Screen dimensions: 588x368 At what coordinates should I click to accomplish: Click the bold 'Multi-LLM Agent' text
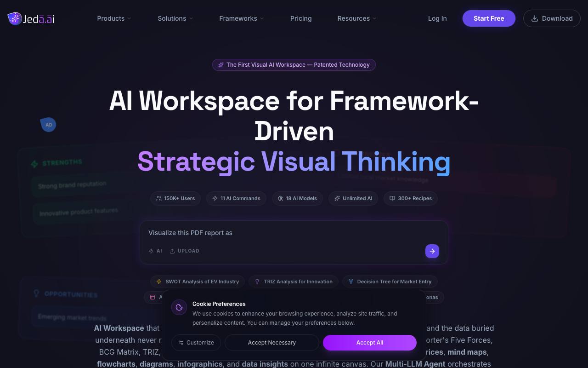click(415, 364)
